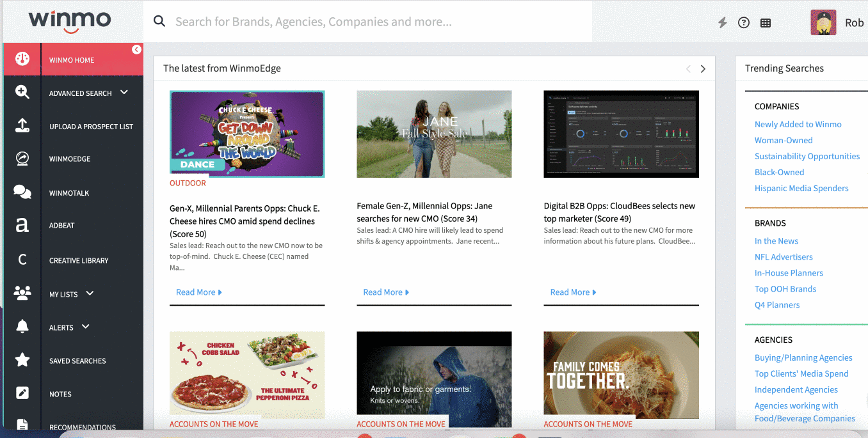868x438 pixels.
Task: Open Chuck E. Cheese article thumbnail
Action: [247, 134]
